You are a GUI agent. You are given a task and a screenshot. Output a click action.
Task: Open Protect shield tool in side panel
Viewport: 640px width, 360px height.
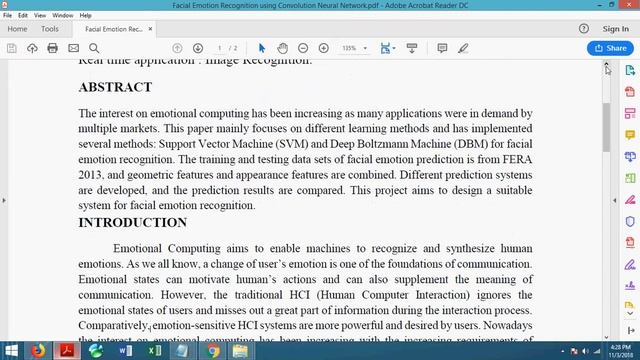(x=630, y=221)
